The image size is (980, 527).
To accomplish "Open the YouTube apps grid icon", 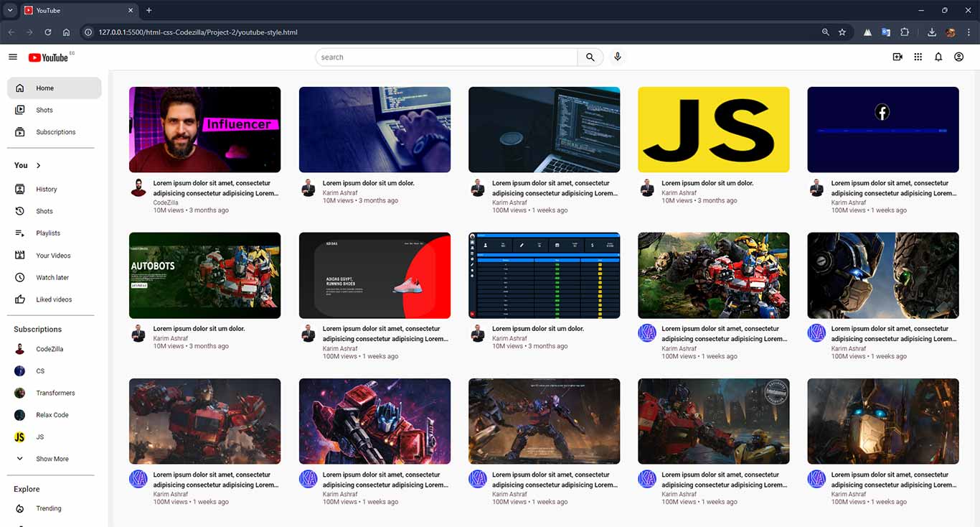I will click(918, 57).
